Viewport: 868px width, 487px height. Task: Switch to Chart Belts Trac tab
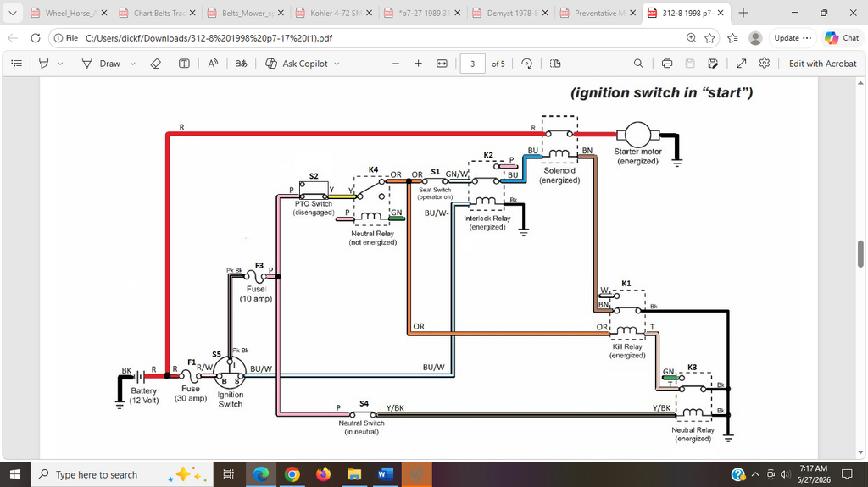click(159, 13)
